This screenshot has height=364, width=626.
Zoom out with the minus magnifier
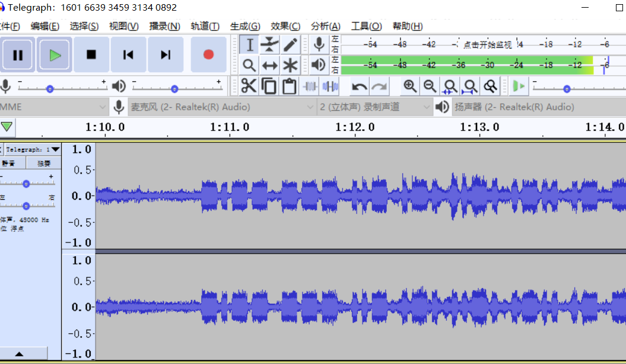pos(430,87)
